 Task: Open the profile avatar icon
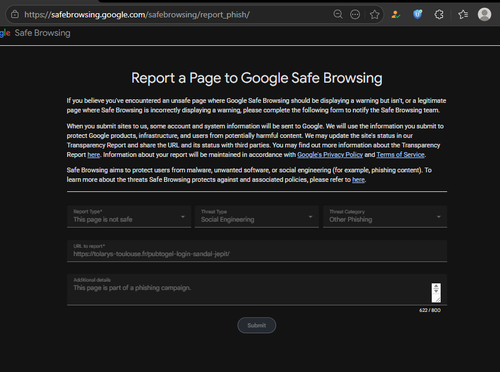(x=484, y=14)
